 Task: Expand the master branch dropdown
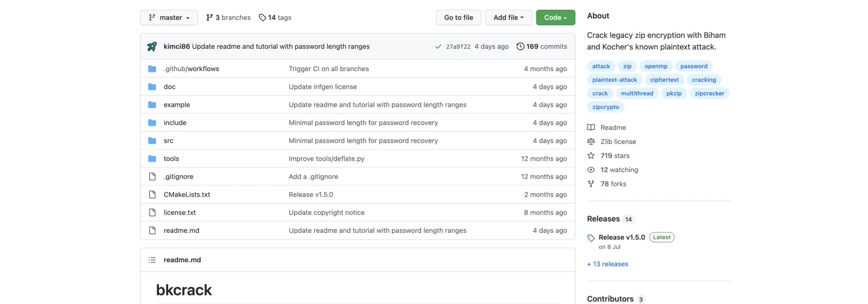169,18
